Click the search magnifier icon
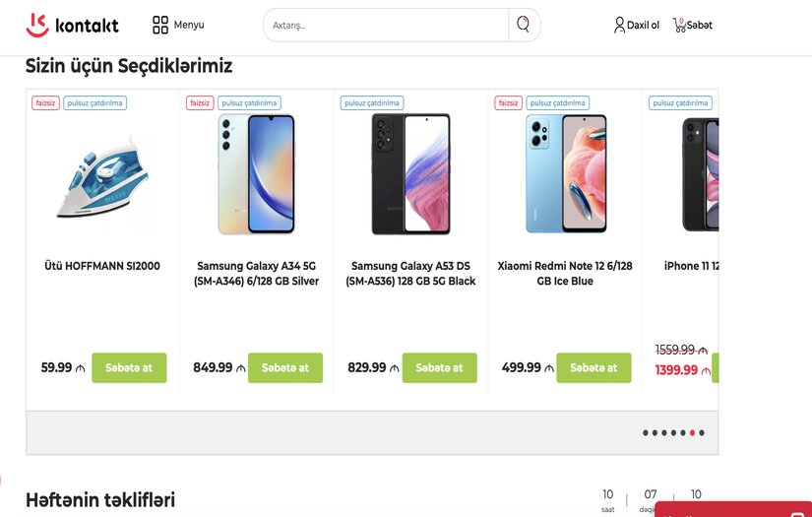 pos(523,25)
